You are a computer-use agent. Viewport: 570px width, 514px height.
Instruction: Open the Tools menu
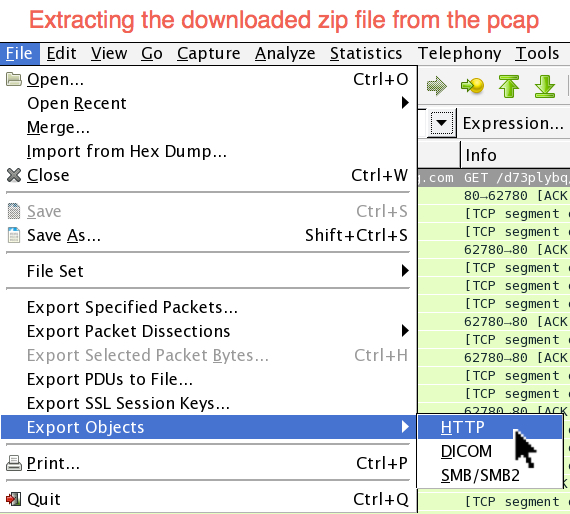click(x=537, y=54)
